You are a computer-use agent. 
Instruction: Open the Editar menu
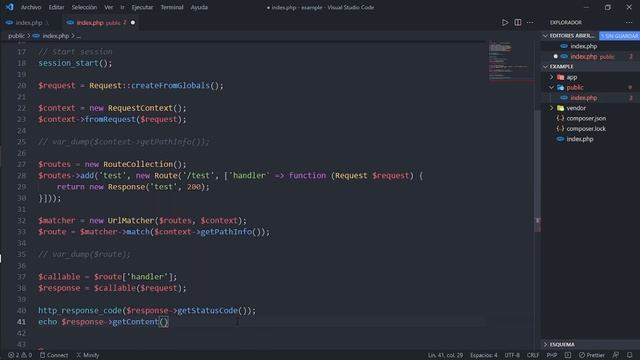point(56,7)
